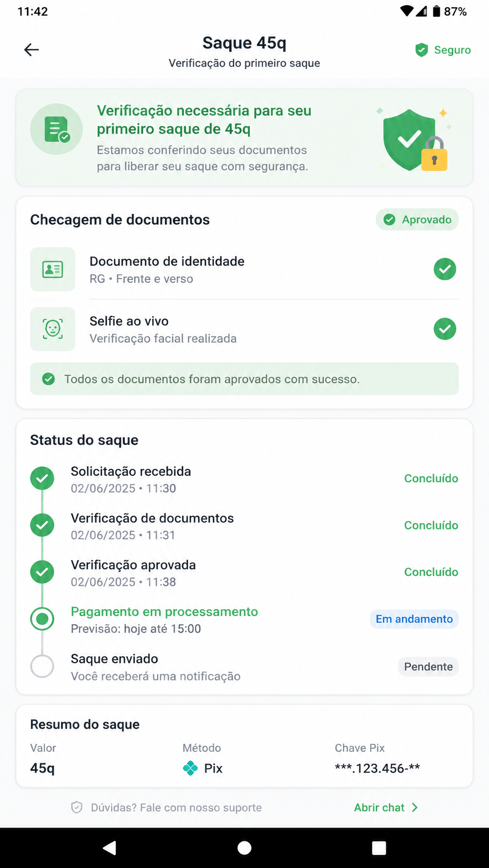
Task: Tap the back arrow in the header
Action: (32, 50)
